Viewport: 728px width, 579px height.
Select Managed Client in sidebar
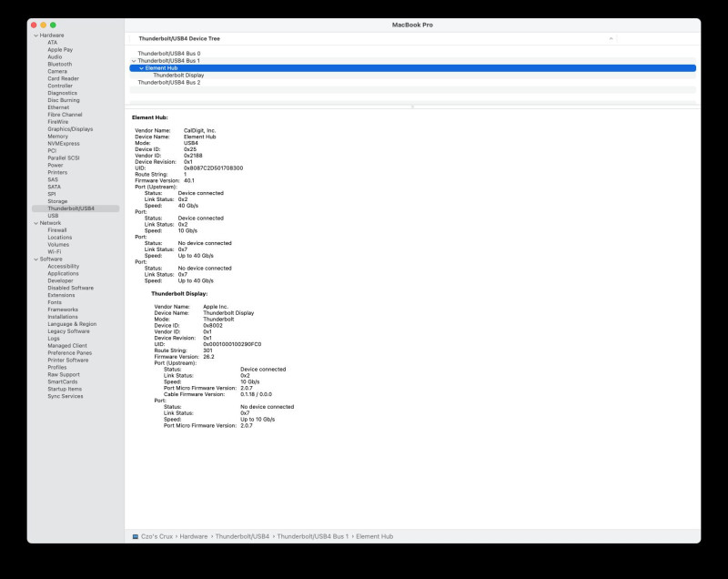point(67,346)
